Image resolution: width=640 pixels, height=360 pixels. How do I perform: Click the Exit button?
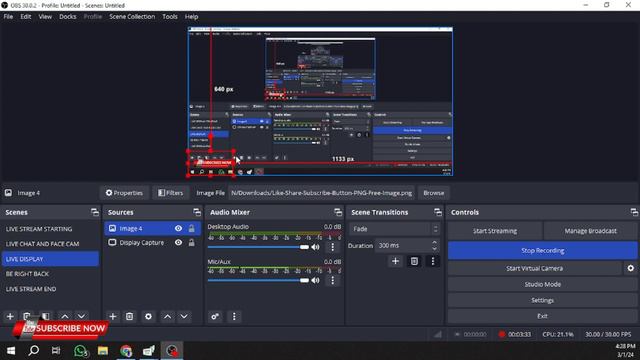point(542,316)
